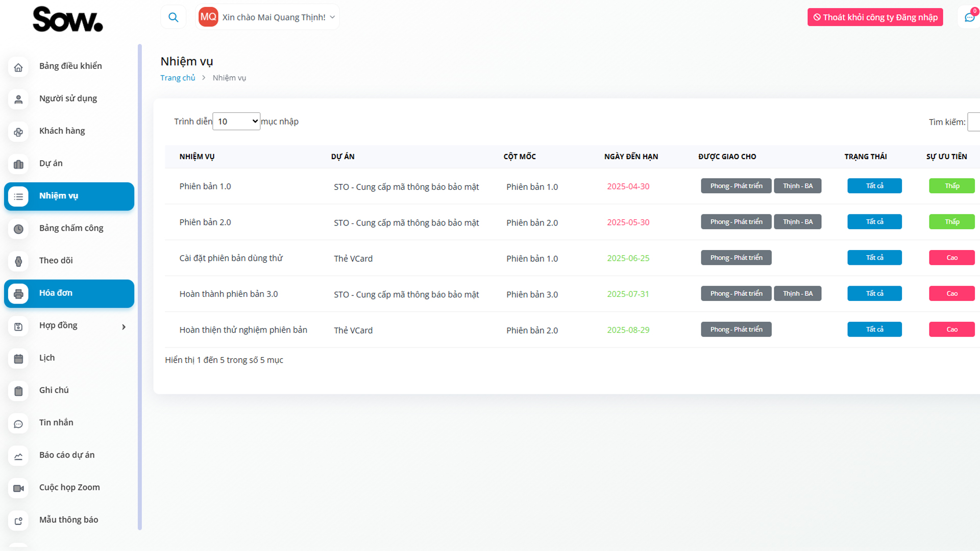Click the Người sử dụng person icon
Image resolution: width=980 pixels, height=551 pixels.
tap(18, 99)
